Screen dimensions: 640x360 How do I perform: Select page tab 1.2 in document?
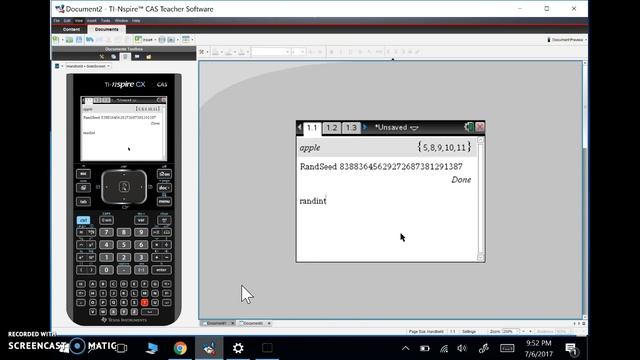331,128
